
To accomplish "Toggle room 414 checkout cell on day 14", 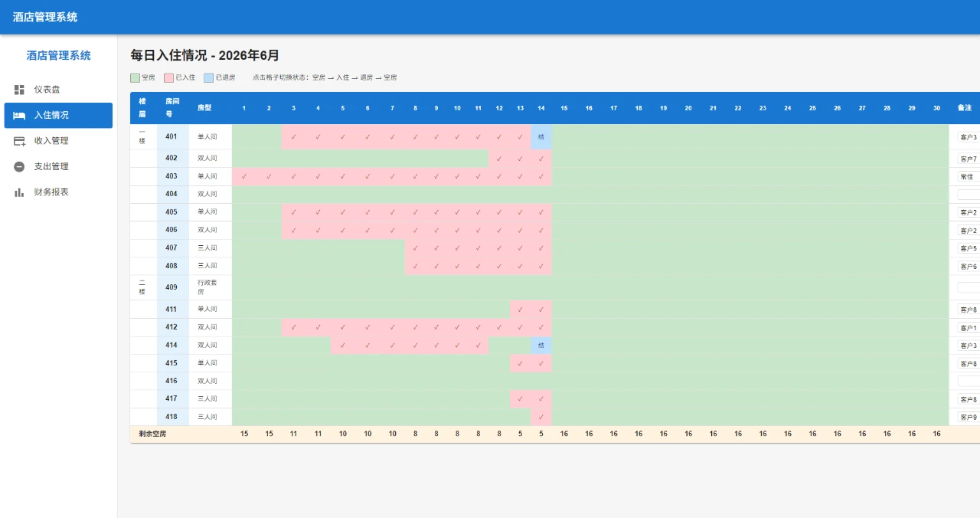I will [541, 346].
